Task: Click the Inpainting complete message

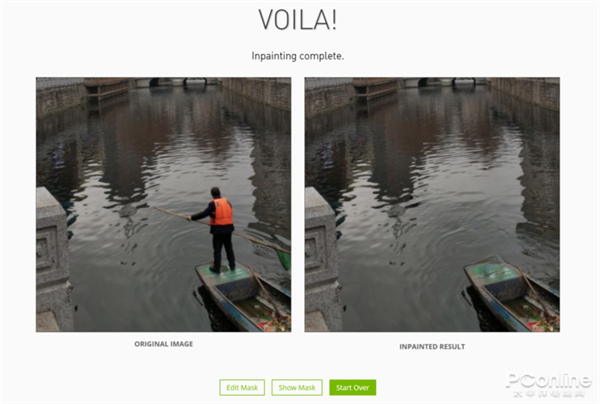Action: [x=298, y=56]
